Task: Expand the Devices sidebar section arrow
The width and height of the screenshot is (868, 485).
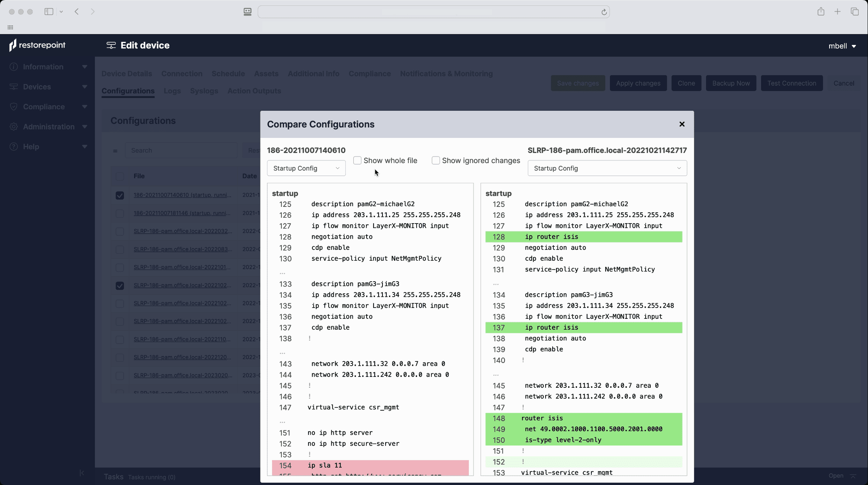Action: point(84,87)
